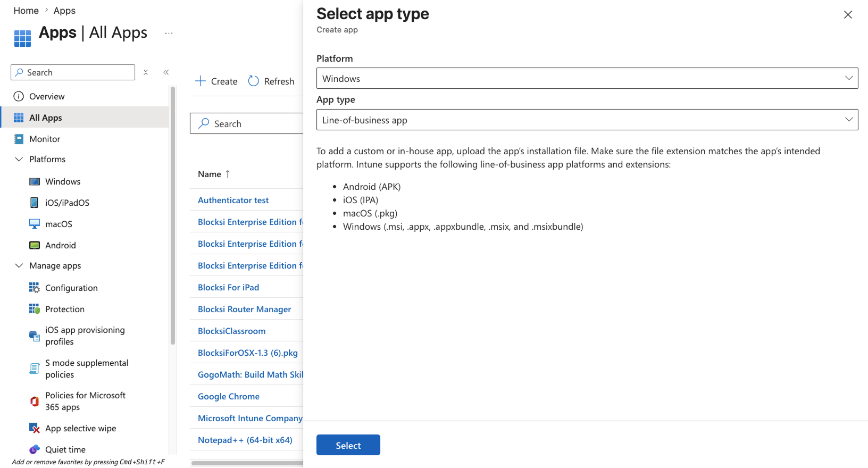Image resolution: width=868 pixels, height=468 pixels.
Task: Click the S mode supplemental policies icon
Action: (35, 369)
